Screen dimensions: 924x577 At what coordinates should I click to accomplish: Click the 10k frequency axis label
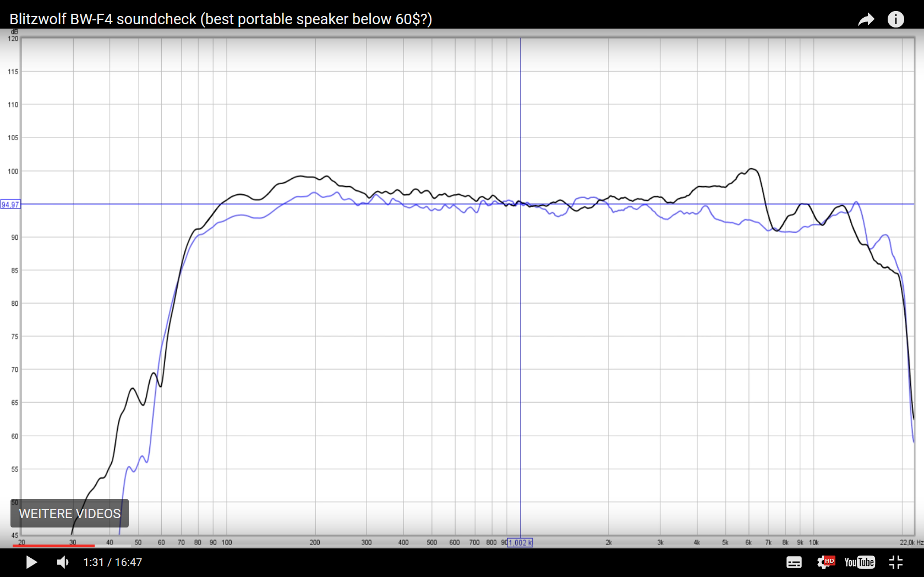pyautogui.click(x=813, y=542)
